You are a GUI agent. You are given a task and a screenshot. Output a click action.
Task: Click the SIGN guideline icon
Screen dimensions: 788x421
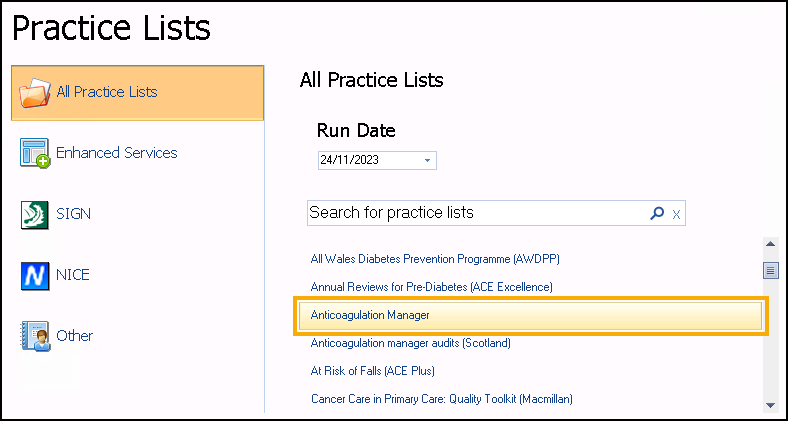click(x=35, y=215)
